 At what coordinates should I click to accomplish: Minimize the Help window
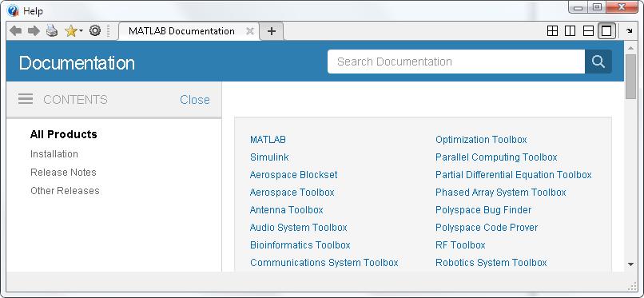tap(578, 7)
